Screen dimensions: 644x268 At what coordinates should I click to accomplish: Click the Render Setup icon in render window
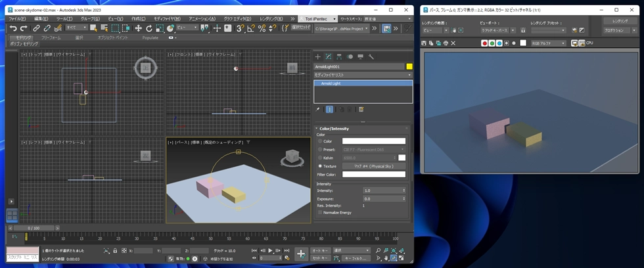click(574, 30)
